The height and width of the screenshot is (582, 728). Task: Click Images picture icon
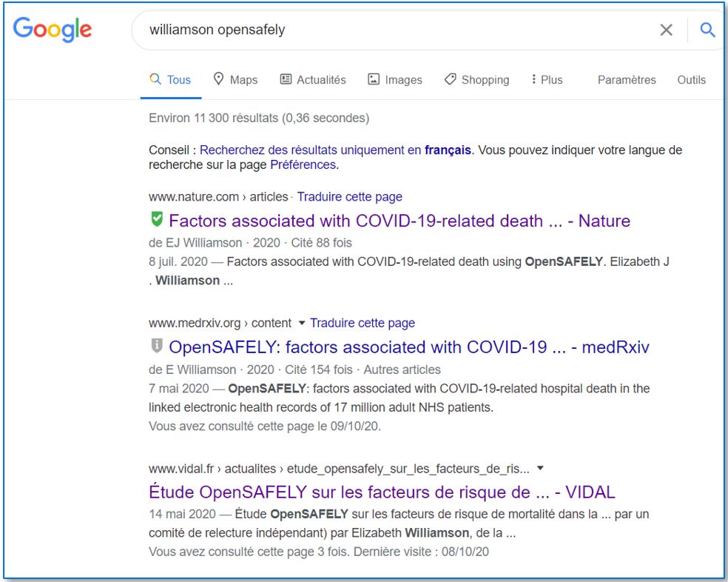pyautogui.click(x=374, y=79)
